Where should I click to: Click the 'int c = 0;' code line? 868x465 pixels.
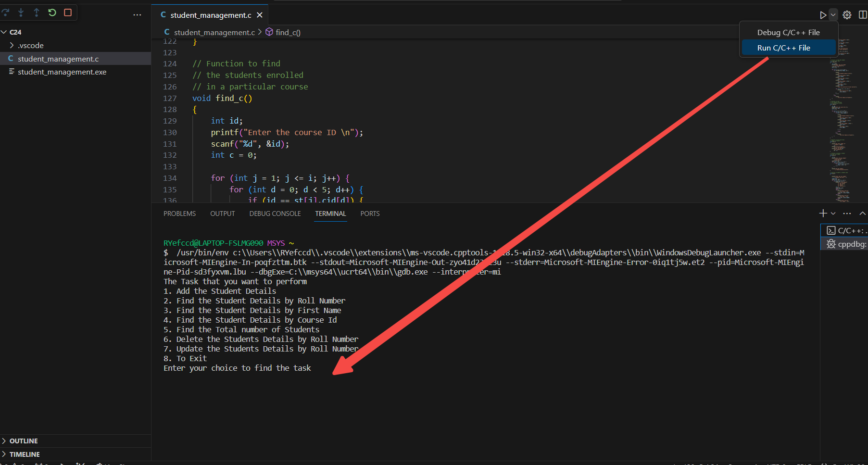(234, 155)
